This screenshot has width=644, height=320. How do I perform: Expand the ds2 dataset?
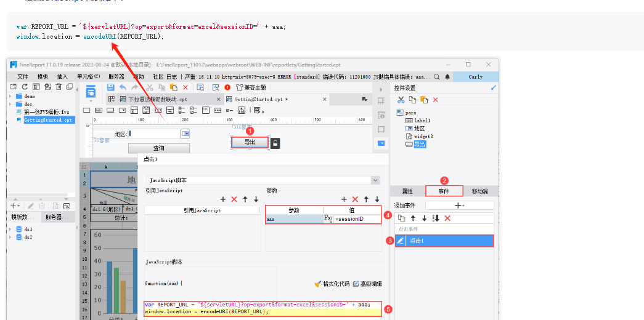[10, 237]
